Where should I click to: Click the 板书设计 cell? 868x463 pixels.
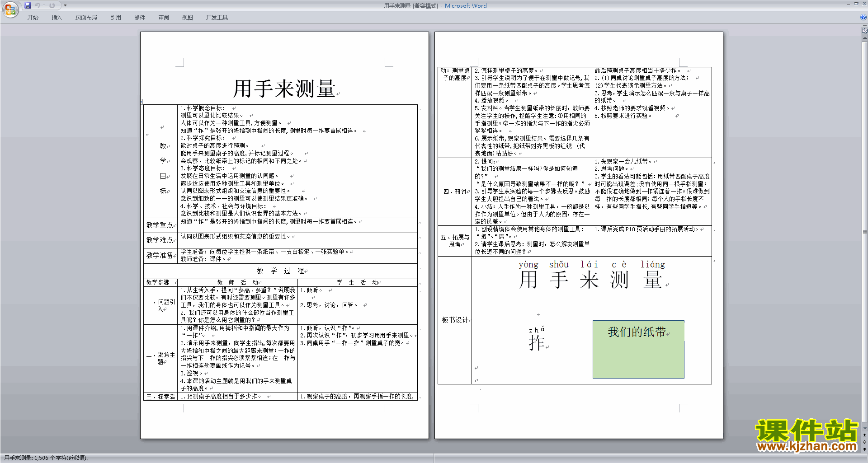pyautogui.click(x=455, y=320)
